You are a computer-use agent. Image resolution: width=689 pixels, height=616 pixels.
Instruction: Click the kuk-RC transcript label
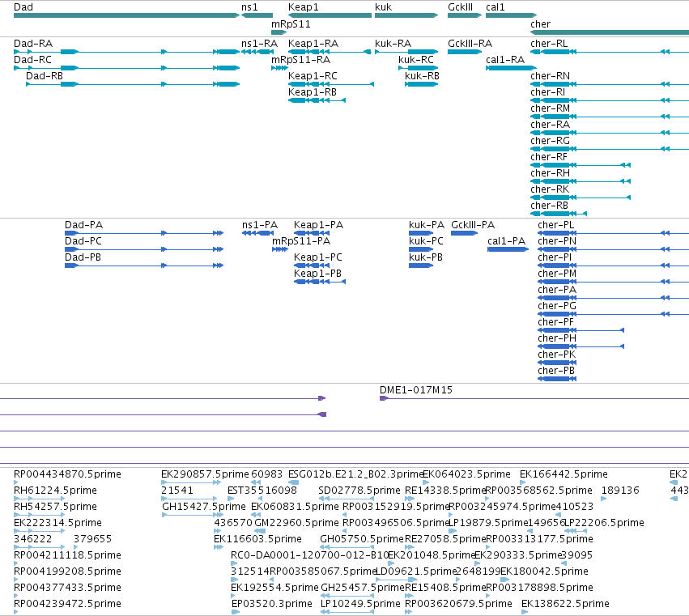pos(416,60)
